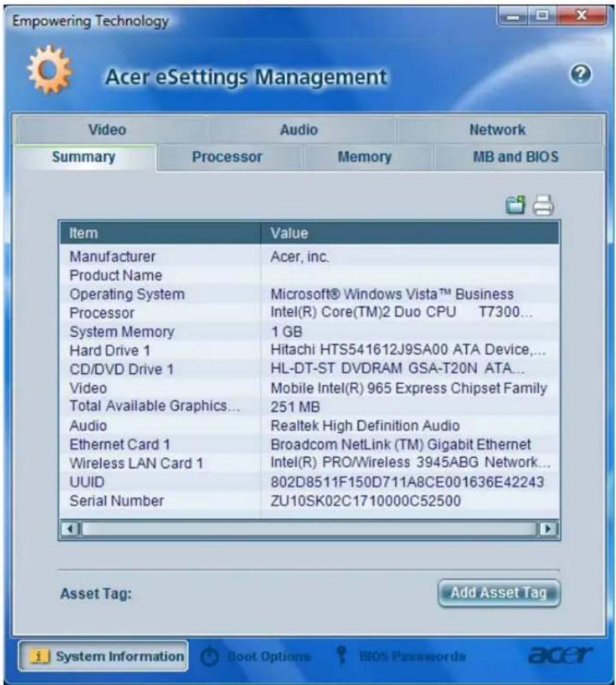The image size is (616, 685).
Task: Click the Core 2 Duo T7300 value
Action: (401, 312)
